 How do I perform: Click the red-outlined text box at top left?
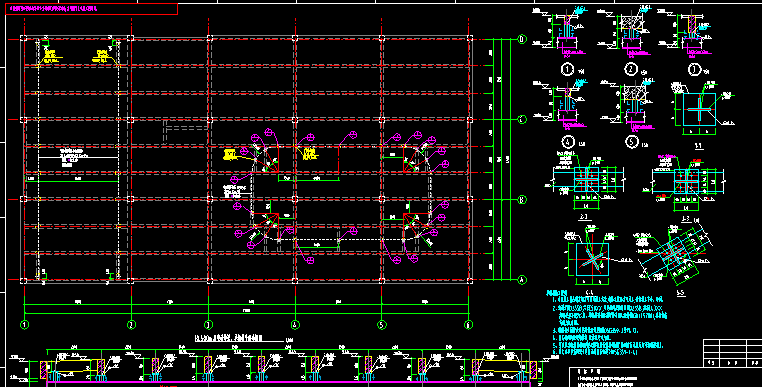tap(91, 9)
